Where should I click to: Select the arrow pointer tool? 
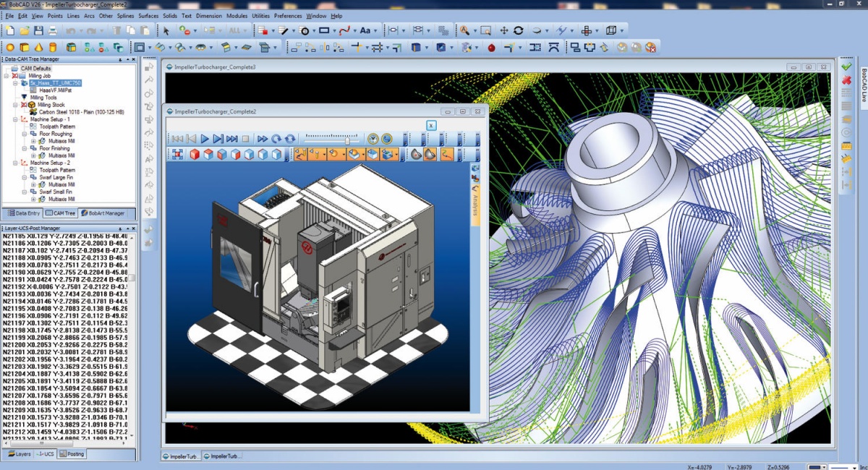click(x=166, y=30)
